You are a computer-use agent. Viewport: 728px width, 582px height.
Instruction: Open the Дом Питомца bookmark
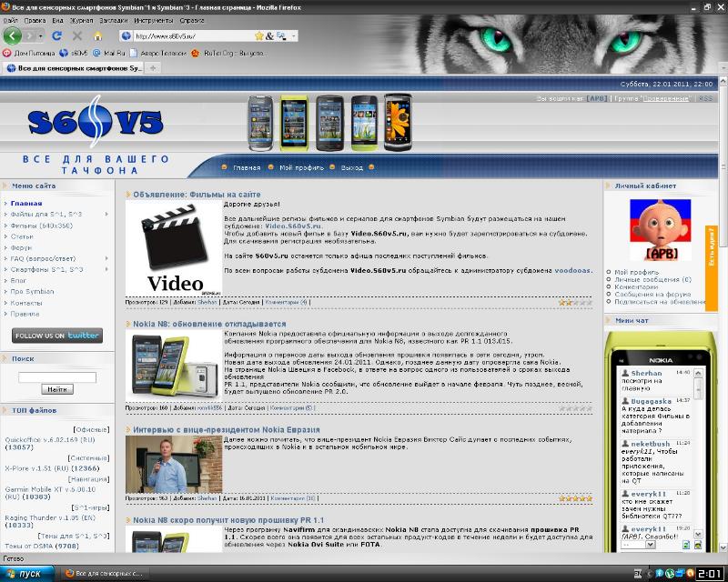[29, 53]
